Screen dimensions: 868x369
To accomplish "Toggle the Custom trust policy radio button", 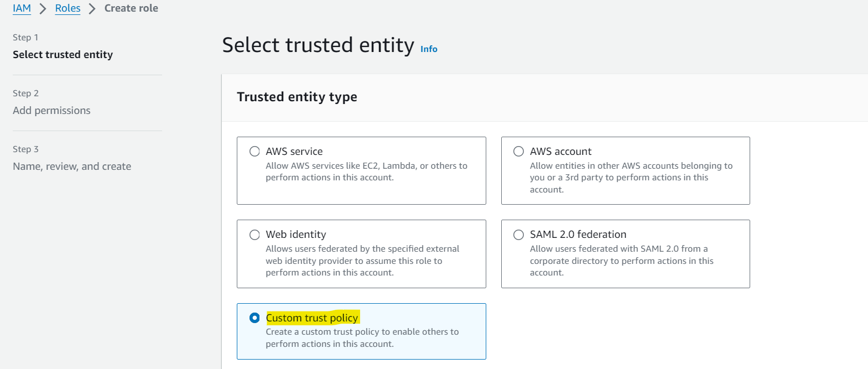I will tap(254, 318).
